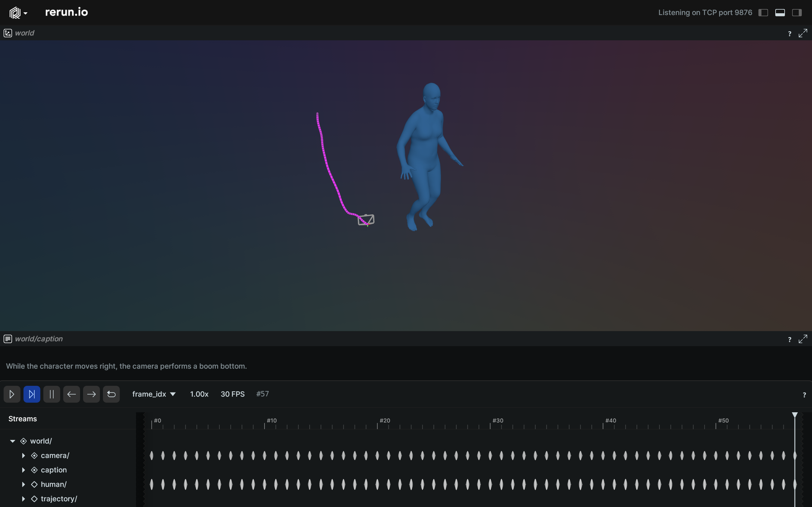The image size is (812, 507).
Task: Open the frame_idx timeline dropdown
Action: (154, 394)
